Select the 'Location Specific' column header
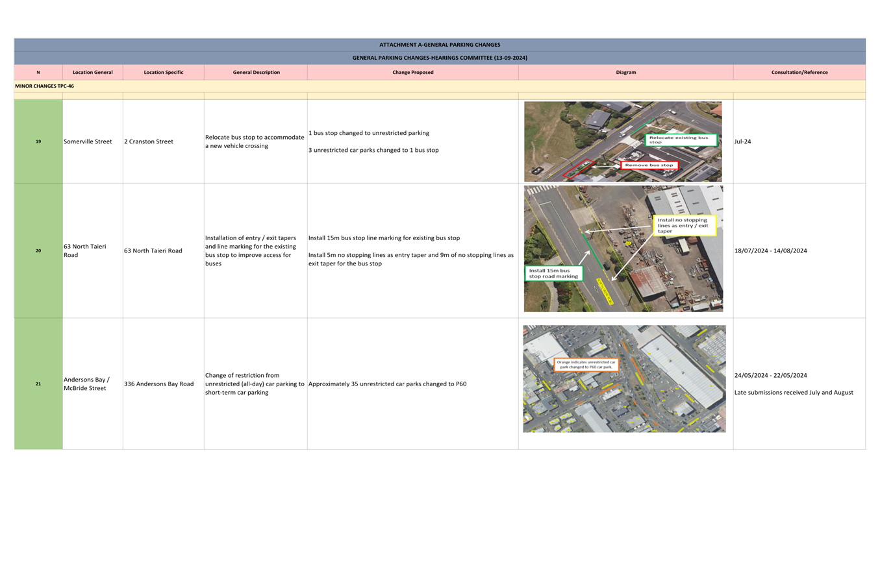Viewport: 880px width, 588px height. tap(163, 72)
